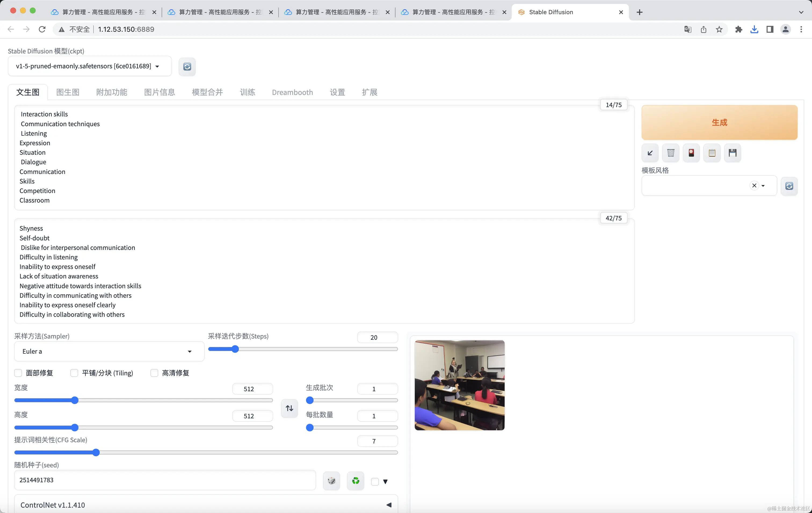Click the orange 生成 button
The width and height of the screenshot is (812, 513).
point(719,122)
